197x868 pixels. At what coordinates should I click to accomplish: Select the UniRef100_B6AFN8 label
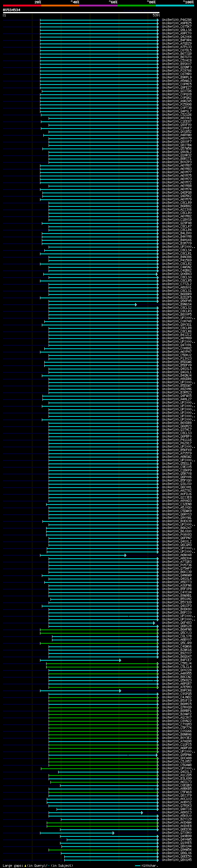coord(176,629)
